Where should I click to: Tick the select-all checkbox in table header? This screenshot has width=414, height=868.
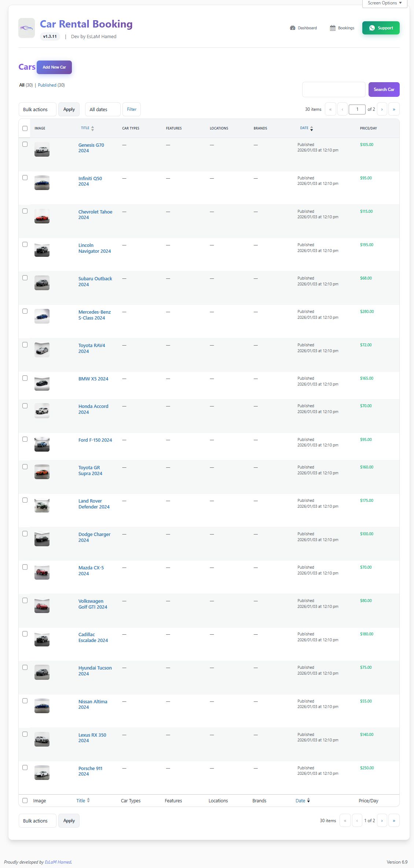[x=25, y=128]
